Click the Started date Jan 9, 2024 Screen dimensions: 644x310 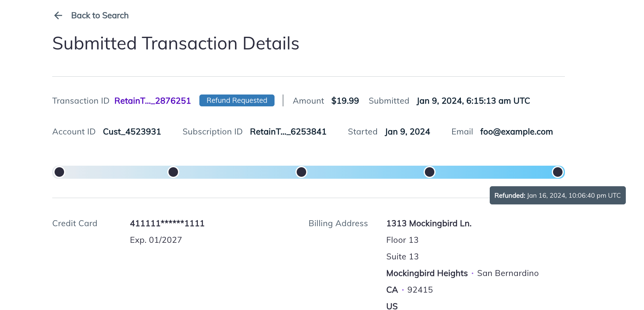(407, 132)
